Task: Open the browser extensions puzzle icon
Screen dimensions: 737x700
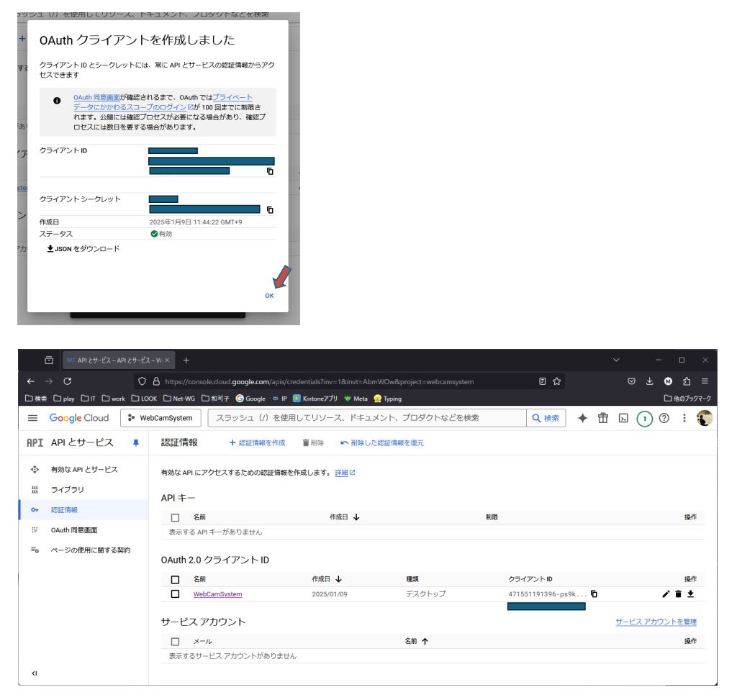Action: [x=686, y=381]
